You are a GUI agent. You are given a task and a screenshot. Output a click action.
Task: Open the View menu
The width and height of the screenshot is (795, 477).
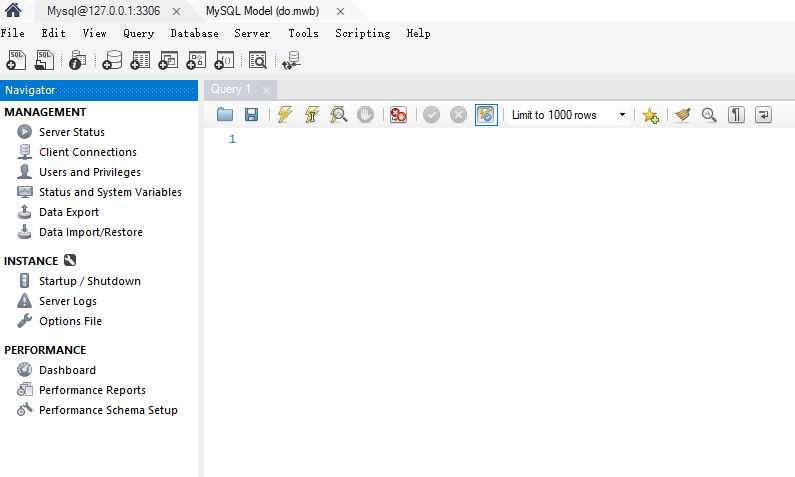coord(94,33)
